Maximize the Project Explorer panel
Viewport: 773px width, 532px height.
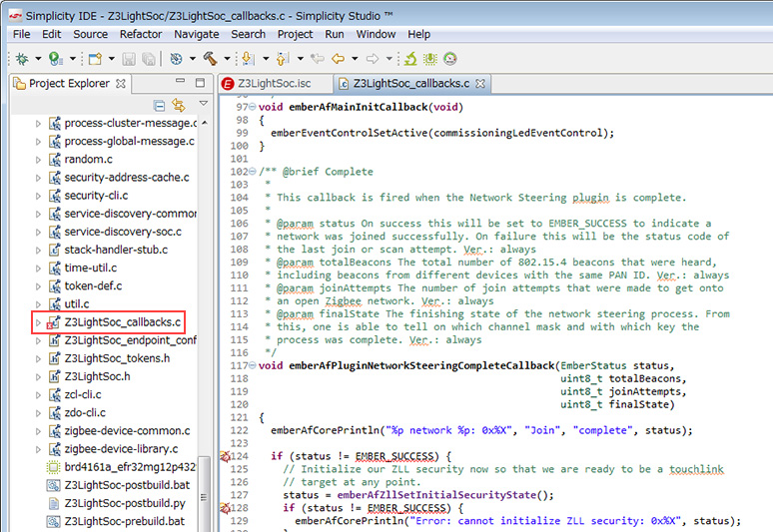200,82
